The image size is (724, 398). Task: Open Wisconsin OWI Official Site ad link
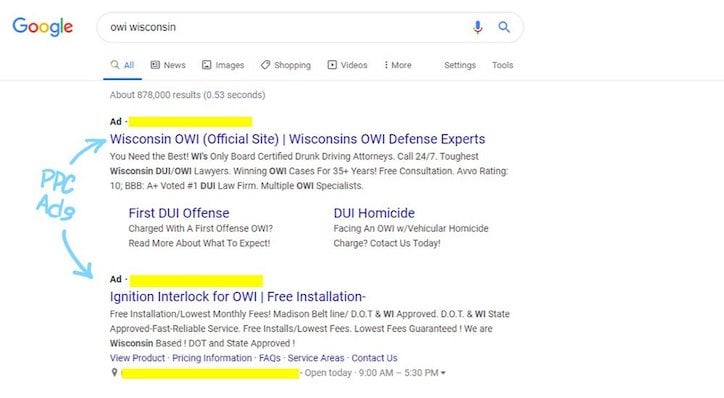tap(297, 139)
